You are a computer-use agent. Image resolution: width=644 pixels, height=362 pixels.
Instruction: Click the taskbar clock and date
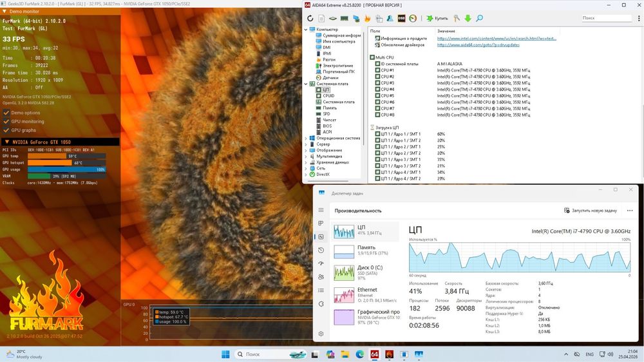click(627, 354)
